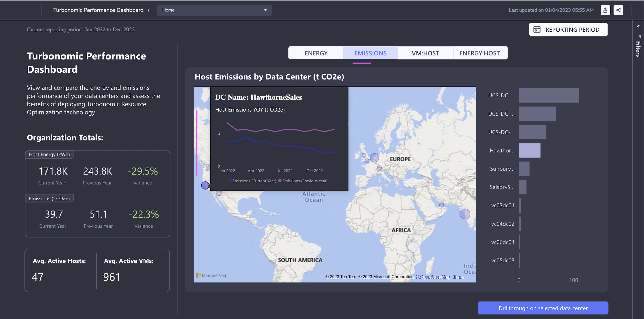Click the Sunbury... bar in chart
Image resolution: width=644 pixels, height=319 pixels.
tap(524, 168)
